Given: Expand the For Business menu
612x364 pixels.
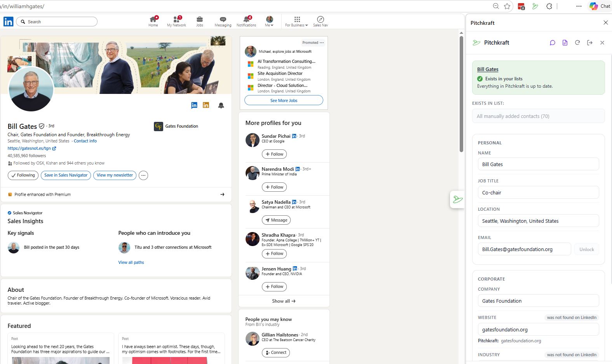Looking at the screenshot, I should [296, 21].
